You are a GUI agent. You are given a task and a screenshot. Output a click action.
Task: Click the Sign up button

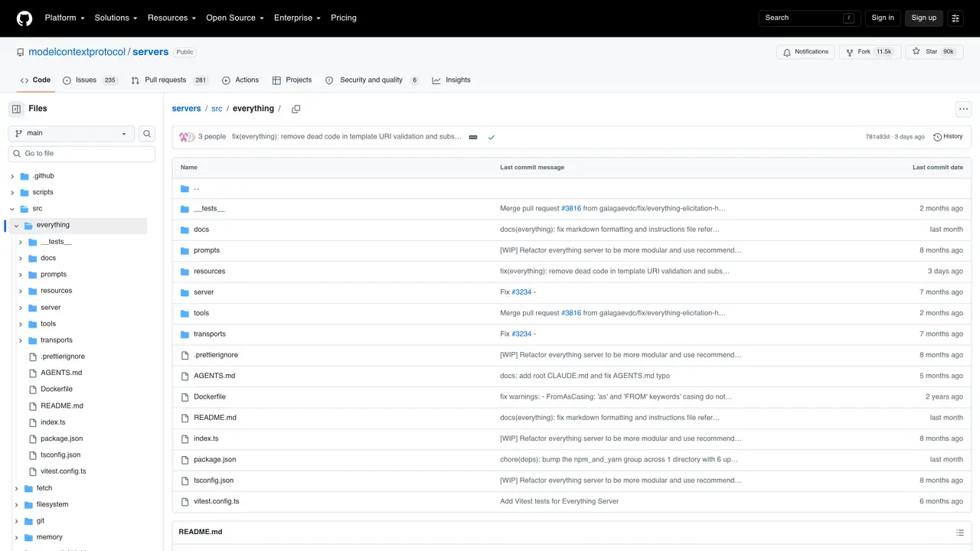pyautogui.click(x=924, y=18)
